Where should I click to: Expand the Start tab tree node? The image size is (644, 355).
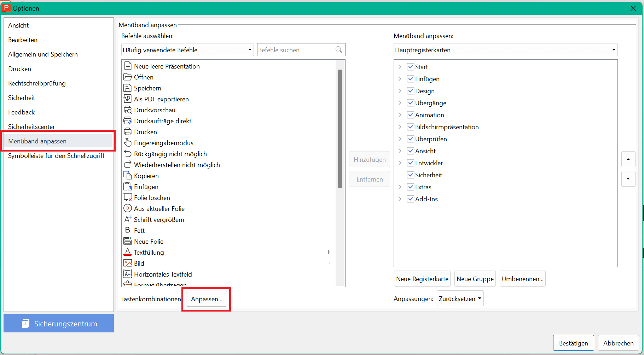(x=400, y=67)
